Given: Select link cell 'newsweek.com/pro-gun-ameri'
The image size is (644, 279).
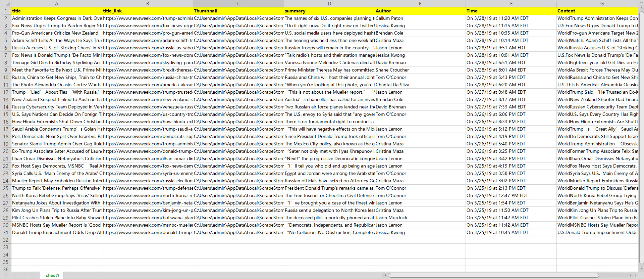Looking at the screenshot, I should tap(148, 33).
